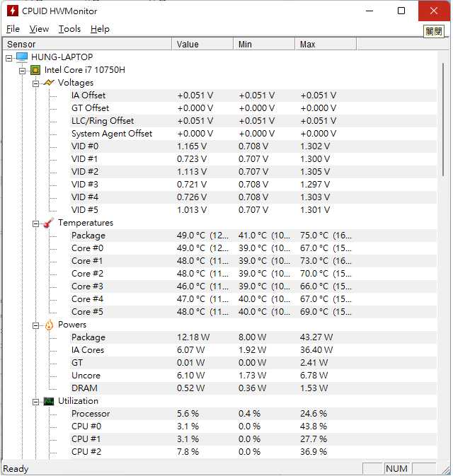The height and width of the screenshot is (476, 453).
Task: Select the Utilization label
Action: coord(78,401)
